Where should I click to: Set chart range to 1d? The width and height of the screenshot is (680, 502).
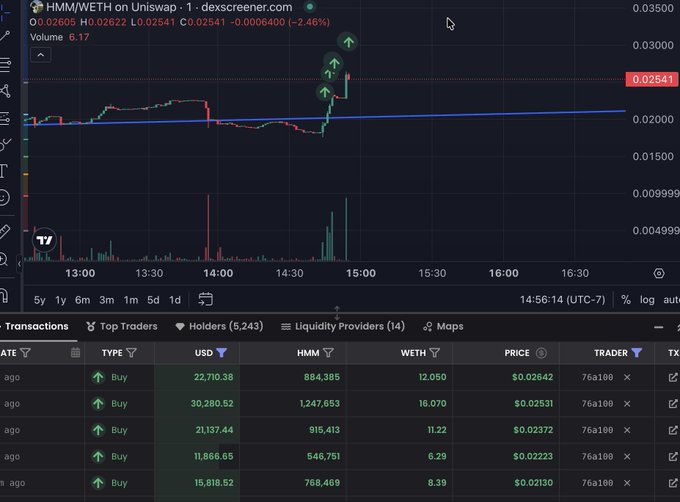pyautogui.click(x=175, y=300)
